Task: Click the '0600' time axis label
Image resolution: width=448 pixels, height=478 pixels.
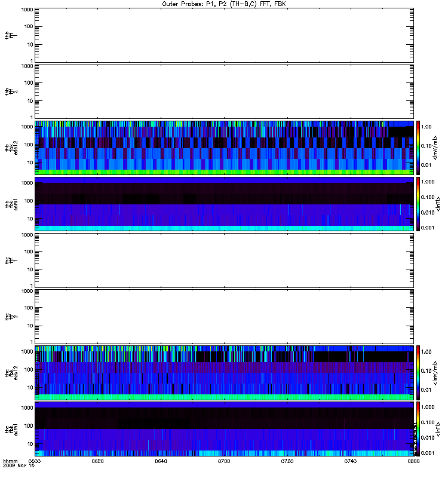Action: point(35,461)
